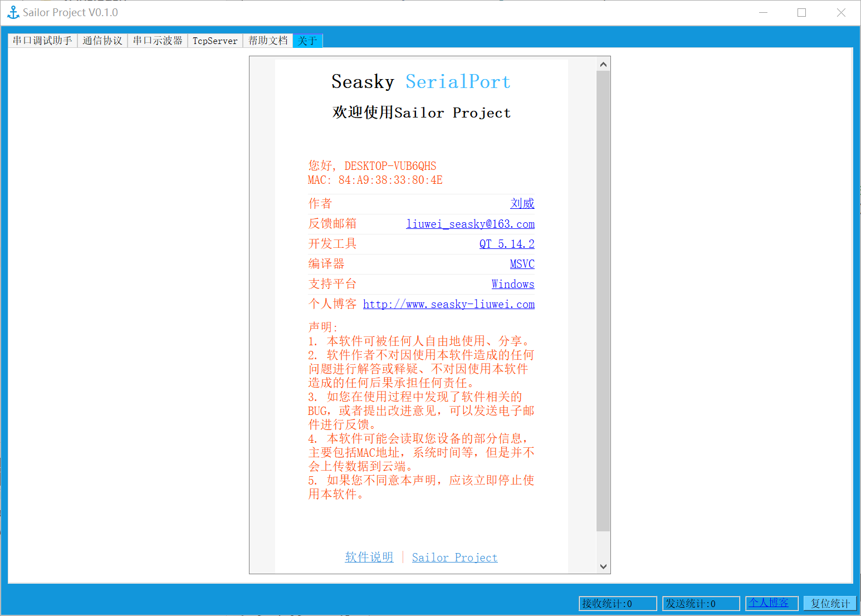This screenshot has height=616, width=861.
Task: Click the 反馈邮箱 label
Action: point(332,223)
